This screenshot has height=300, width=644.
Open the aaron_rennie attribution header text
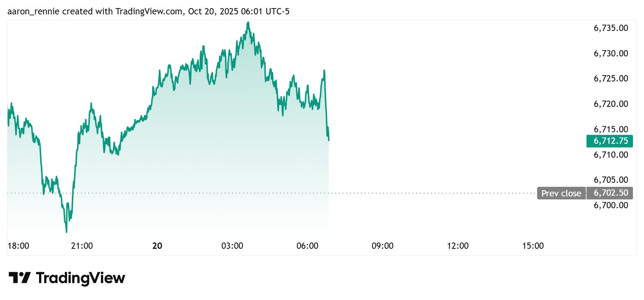pos(149,12)
